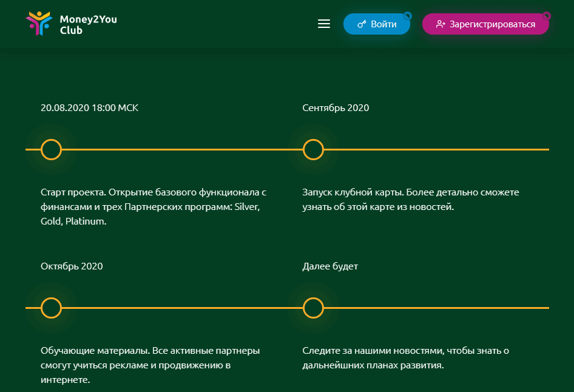Click the Октябрь 2020 heading
The image size is (574, 392).
click(x=72, y=266)
